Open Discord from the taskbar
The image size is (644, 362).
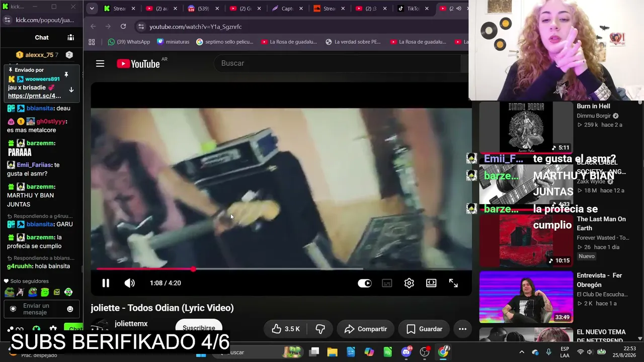(407, 352)
